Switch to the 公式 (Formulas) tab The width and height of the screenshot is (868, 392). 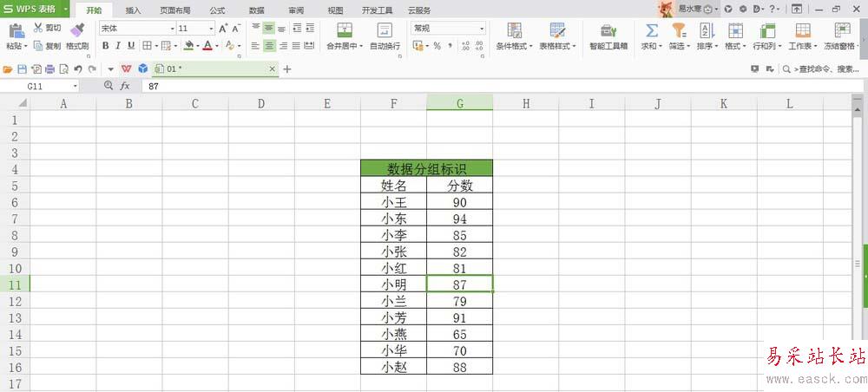tap(218, 10)
